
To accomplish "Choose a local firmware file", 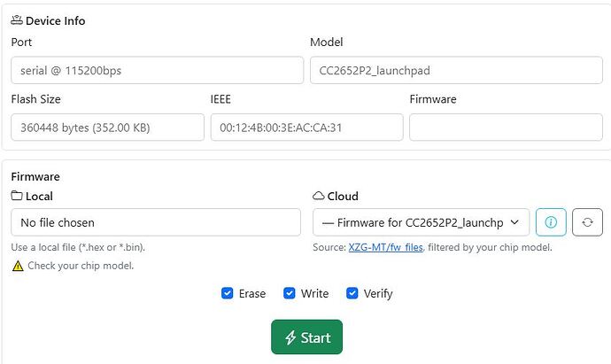I will [x=156, y=222].
